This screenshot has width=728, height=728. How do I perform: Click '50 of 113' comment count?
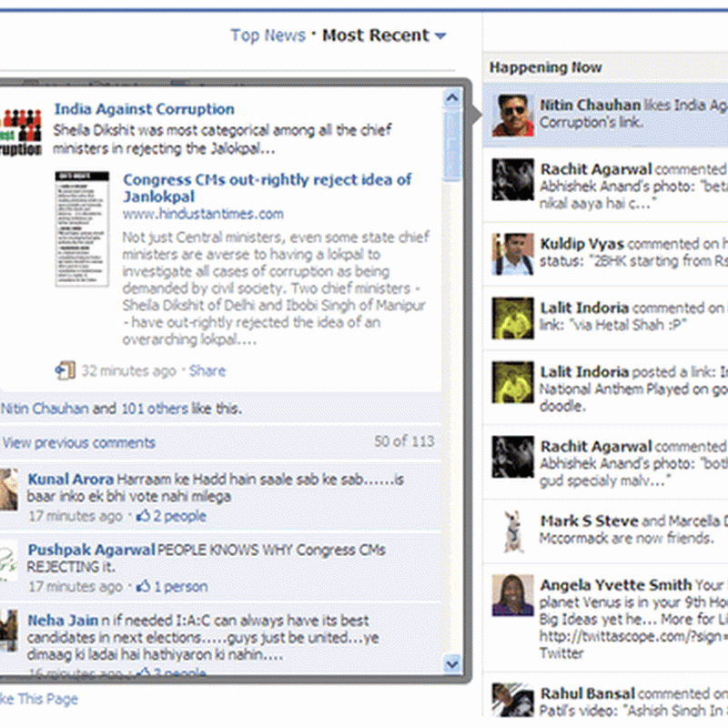tap(404, 441)
